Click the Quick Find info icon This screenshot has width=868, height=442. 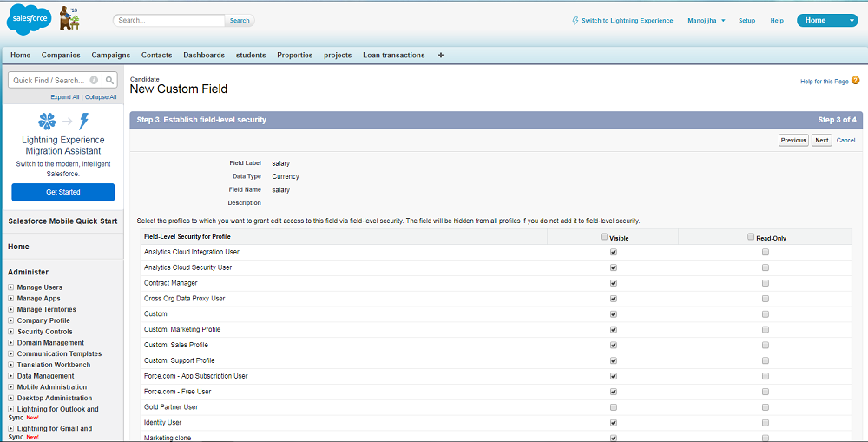(x=94, y=80)
